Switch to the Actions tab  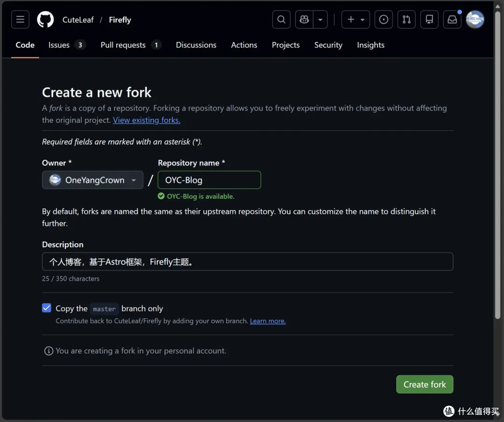click(x=244, y=45)
